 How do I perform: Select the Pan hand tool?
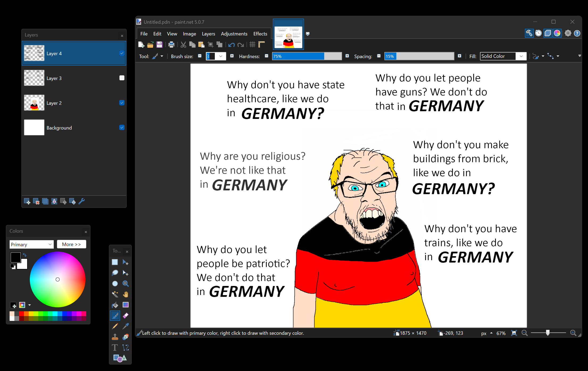coord(126,294)
